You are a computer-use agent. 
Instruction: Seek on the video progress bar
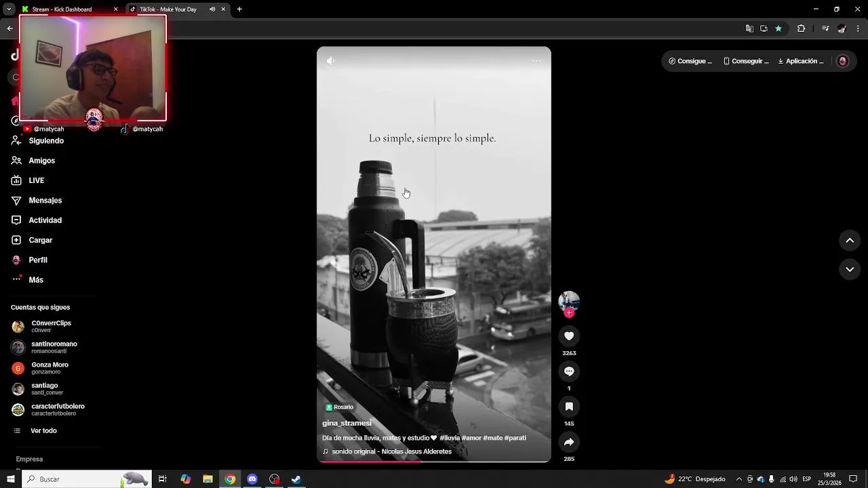pyautogui.click(x=434, y=462)
